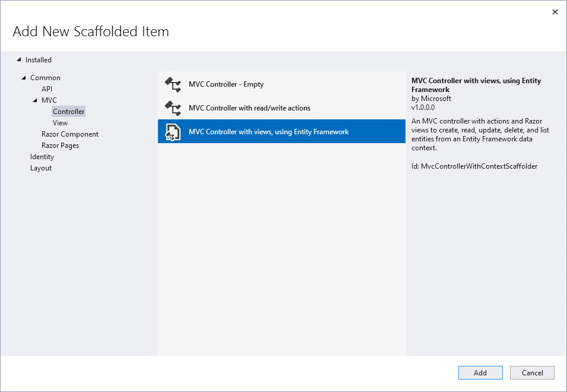Click the MVC Controller - Empty icon
The width and height of the screenshot is (567, 392).
click(173, 84)
